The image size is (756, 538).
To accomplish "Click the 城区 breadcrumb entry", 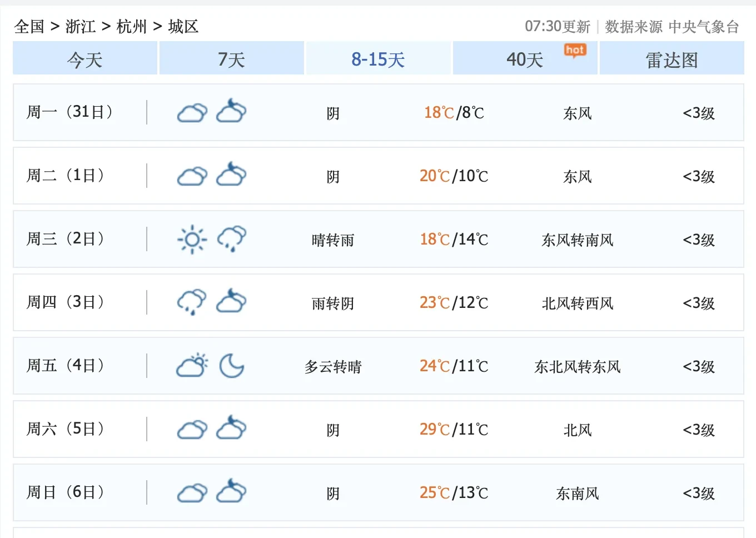I will click(183, 26).
